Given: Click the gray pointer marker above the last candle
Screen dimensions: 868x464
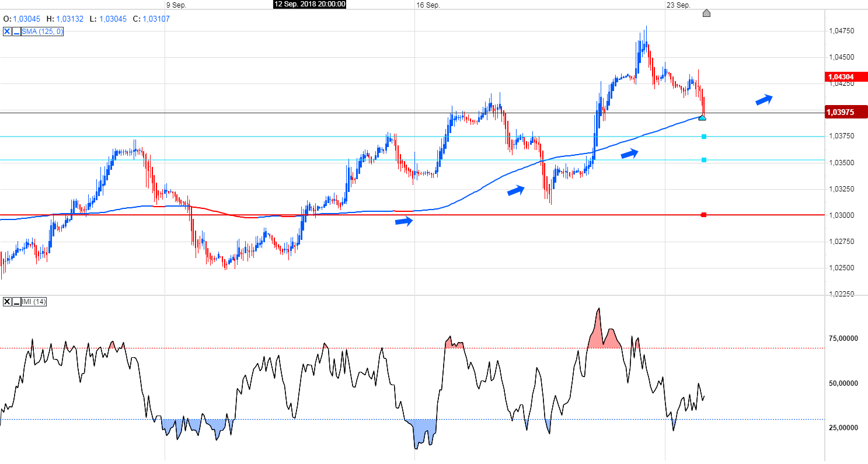Looking at the screenshot, I should pos(707,13).
